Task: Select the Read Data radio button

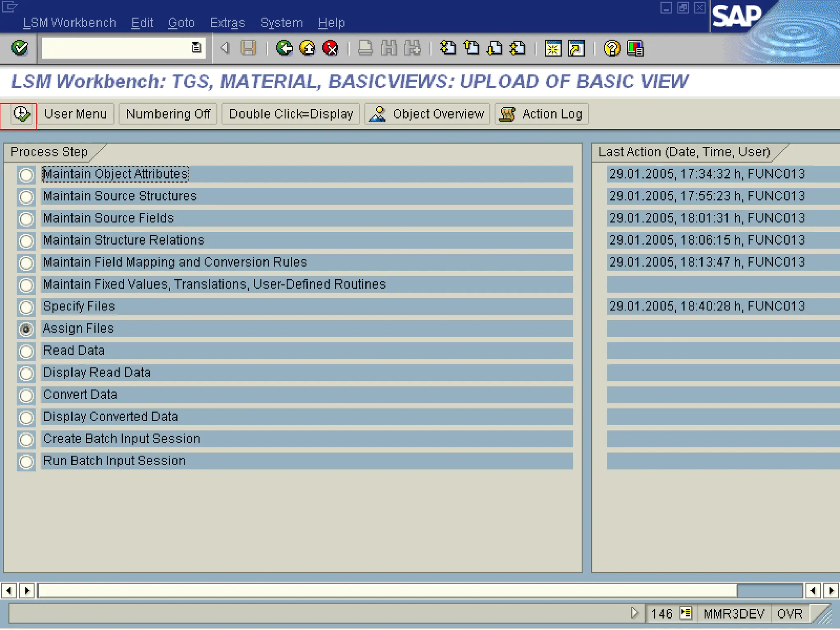Action: click(x=26, y=351)
